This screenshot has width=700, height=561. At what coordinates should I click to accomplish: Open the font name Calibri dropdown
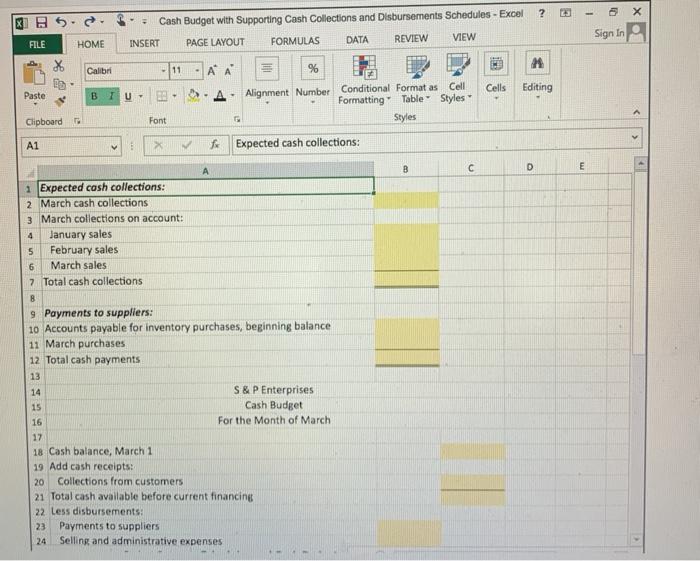163,71
